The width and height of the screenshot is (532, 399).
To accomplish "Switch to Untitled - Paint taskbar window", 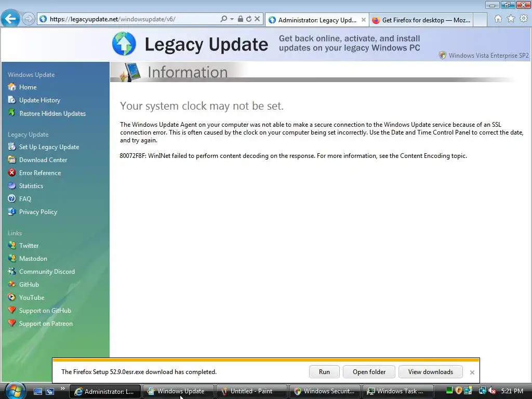I will tap(251, 391).
